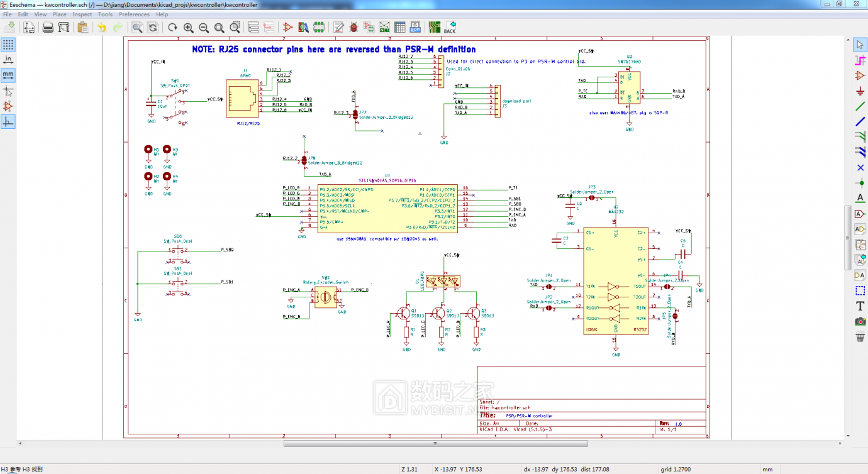The image size is (868, 474).
Task: Select the place net label tool
Action: 860,199
